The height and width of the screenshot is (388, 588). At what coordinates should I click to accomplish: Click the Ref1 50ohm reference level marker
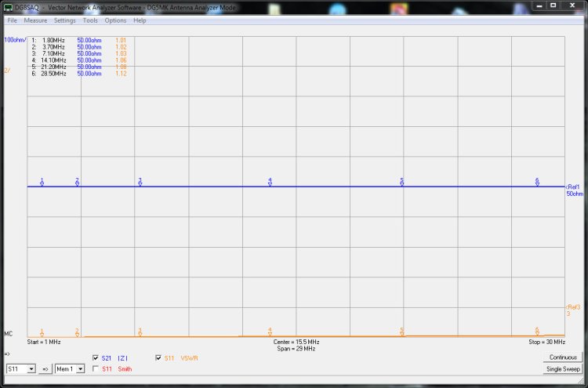[x=573, y=190]
